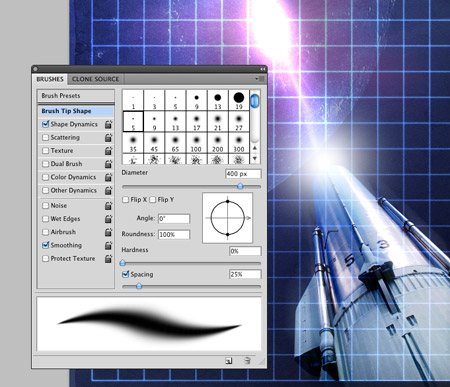450x387 pixels.
Task: Disable the Spacing checkbox
Action: point(125,274)
